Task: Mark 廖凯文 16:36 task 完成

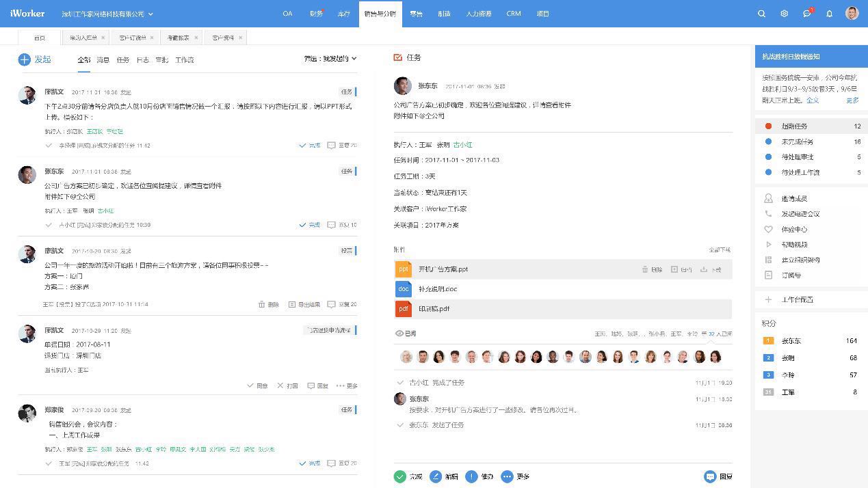Action: pyautogui.click(x=310, y=145)
